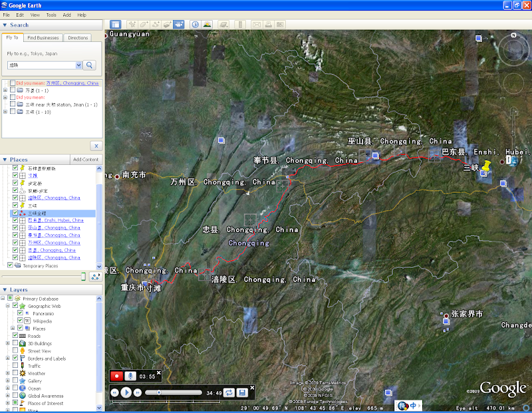Viewport: 532px width, 413px height.
Task: Toggle the Panoramio layer checkbox
Action: click(20, 313)
